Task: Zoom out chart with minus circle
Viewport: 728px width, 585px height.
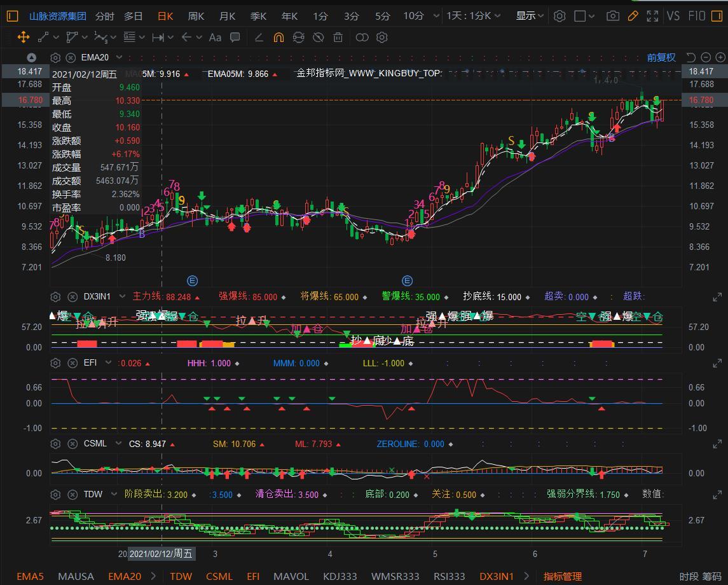Action: pos(706,57)
